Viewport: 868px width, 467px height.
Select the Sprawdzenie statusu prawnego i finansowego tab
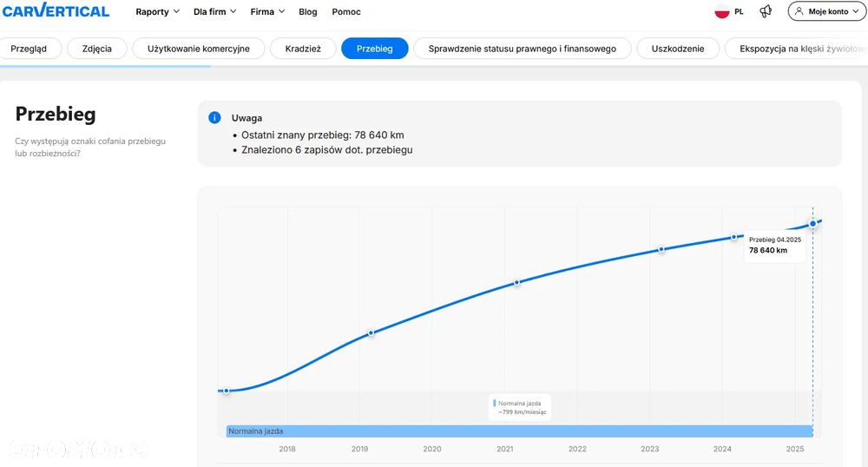pos(522,49)
